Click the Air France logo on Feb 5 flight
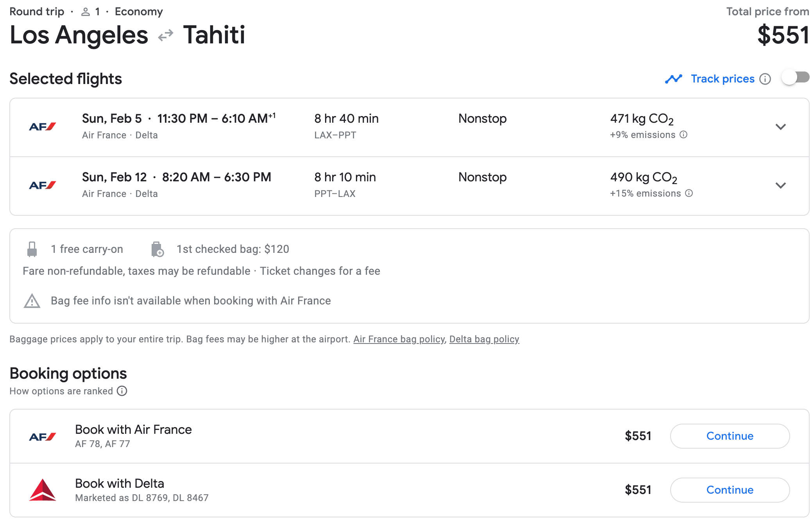 [43, 127]
